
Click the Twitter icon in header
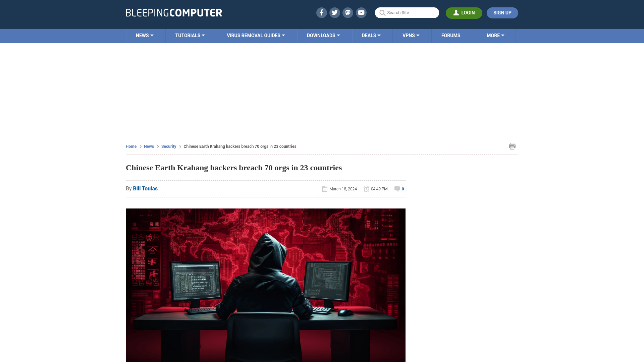pyautogui.click(x=334, y=12)
